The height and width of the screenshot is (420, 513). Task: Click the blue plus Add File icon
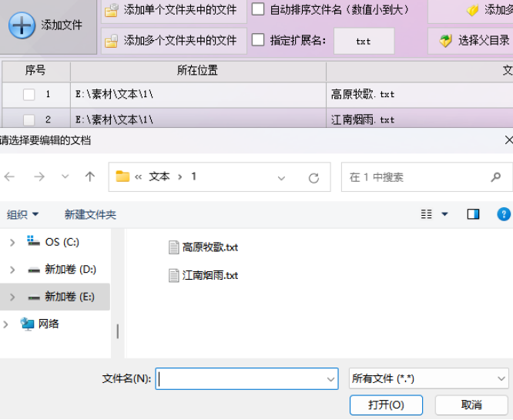22,25
